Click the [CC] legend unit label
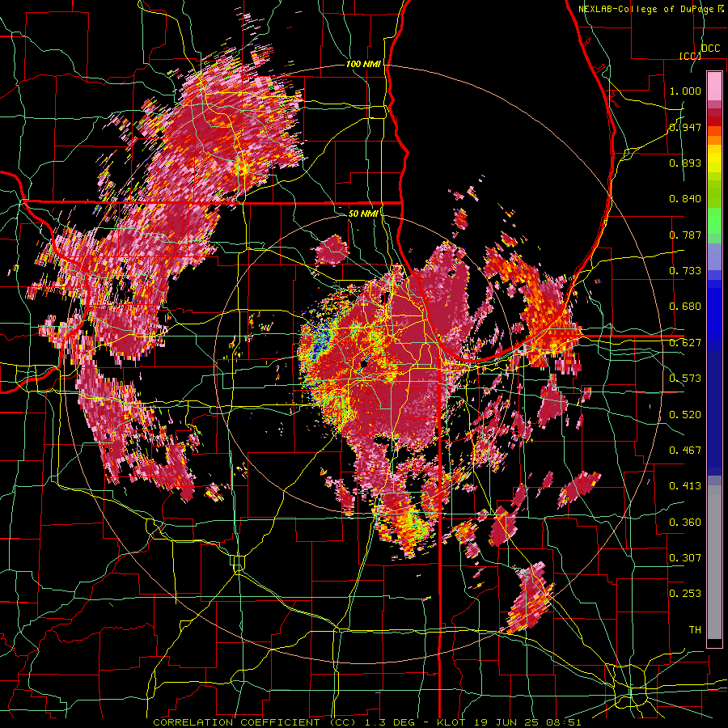728x728 pixels. tap(690, 56)
